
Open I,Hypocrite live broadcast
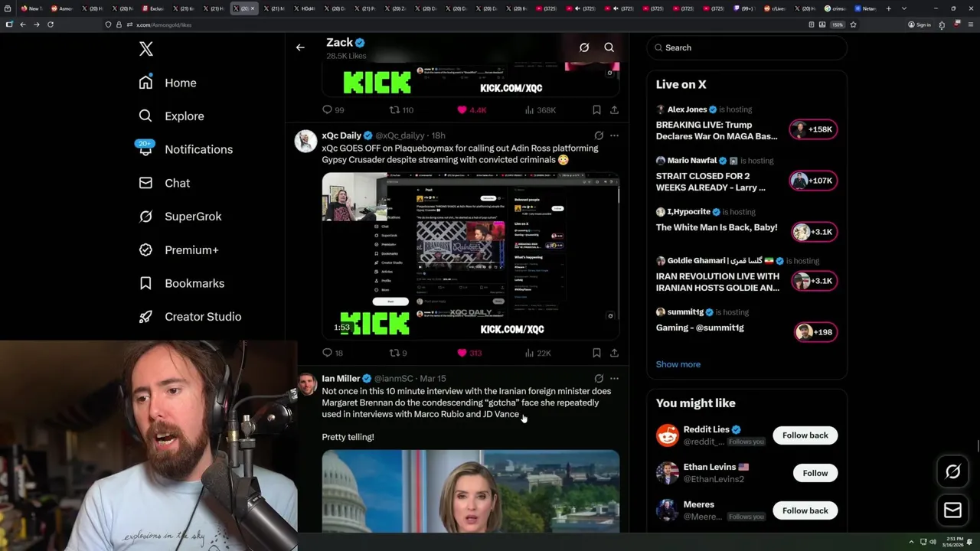pyautogui.click(x=717, y=227)
